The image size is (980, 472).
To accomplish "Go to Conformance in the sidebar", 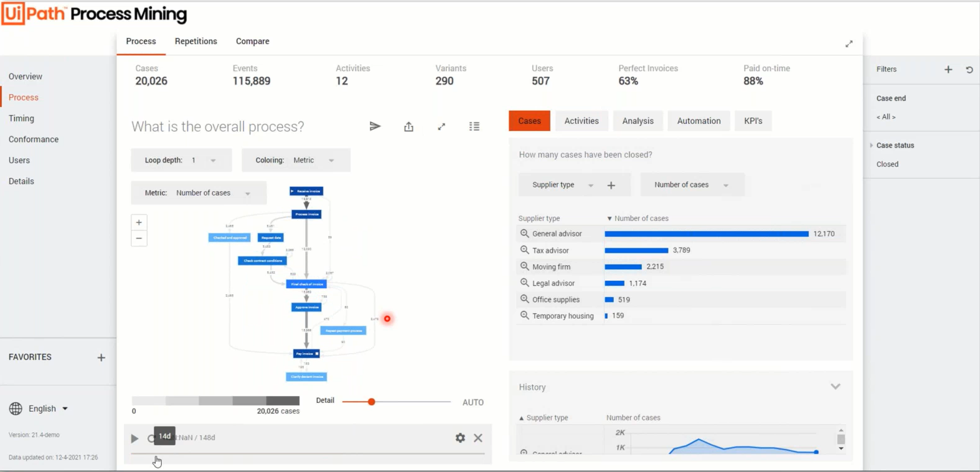I will (x=34, y=139).
